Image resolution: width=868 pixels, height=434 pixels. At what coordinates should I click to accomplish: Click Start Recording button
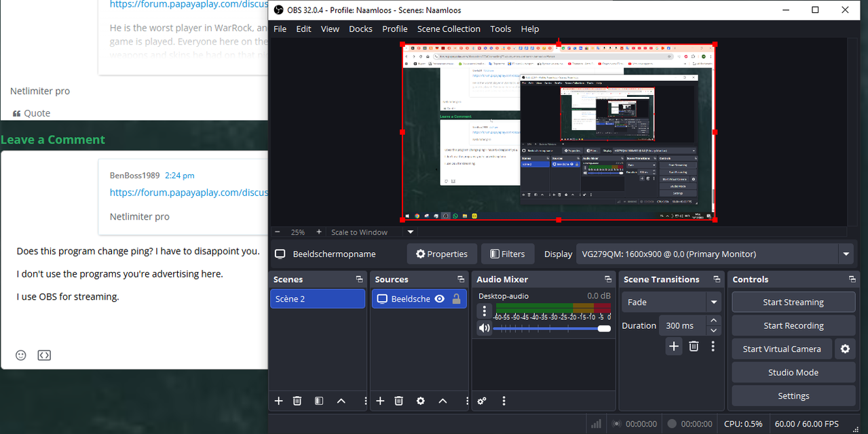click(793, 325)
